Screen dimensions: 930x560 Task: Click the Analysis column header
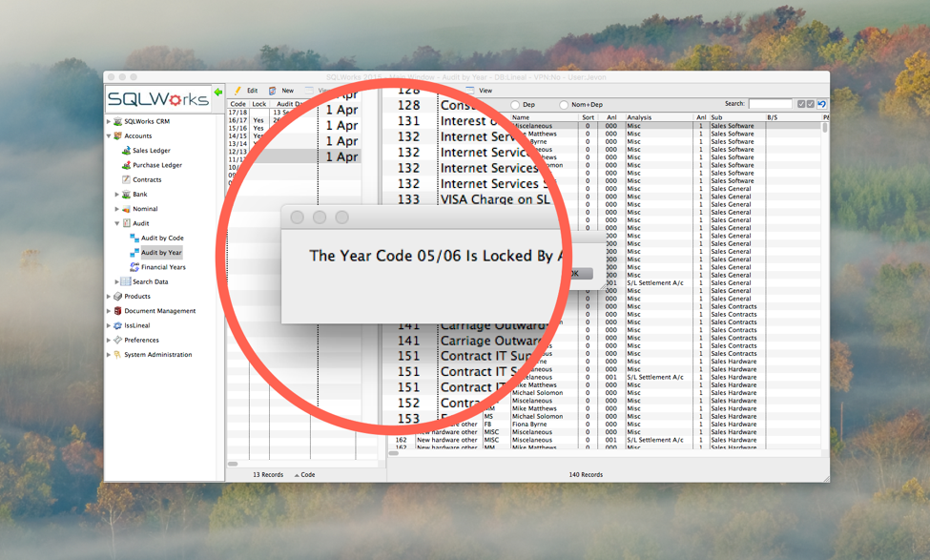pyautogui.click(x=639, y=117)
